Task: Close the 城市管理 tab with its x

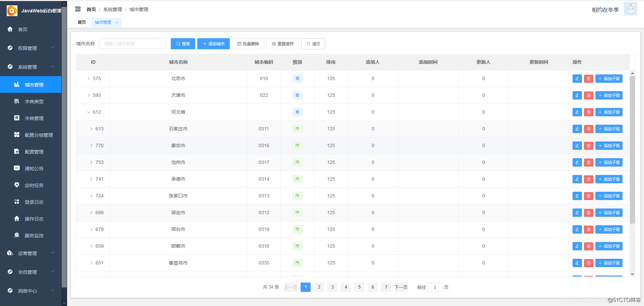Action: click(x=117, y=22)
